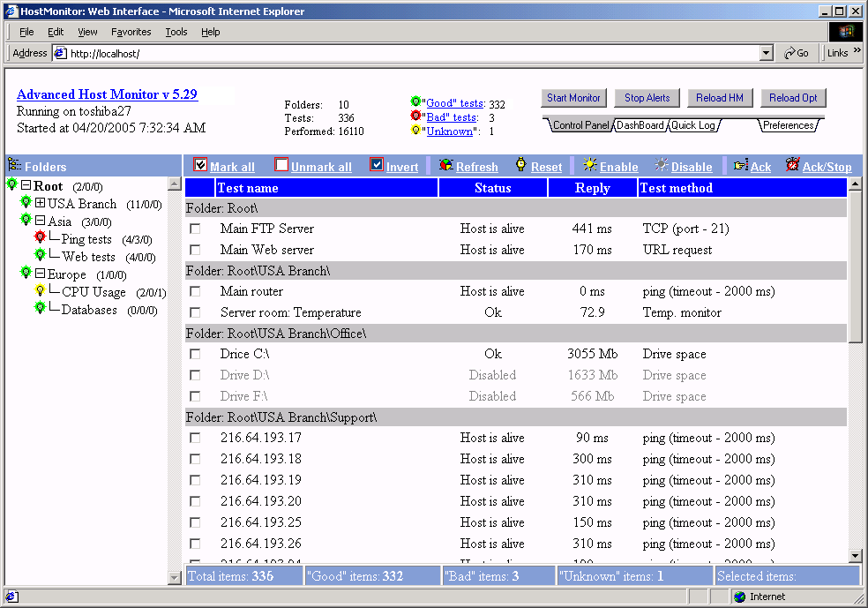Screen dimensions: 868x608
Task: Click the Folders panel header icon
Action: [x=14, y=165]
